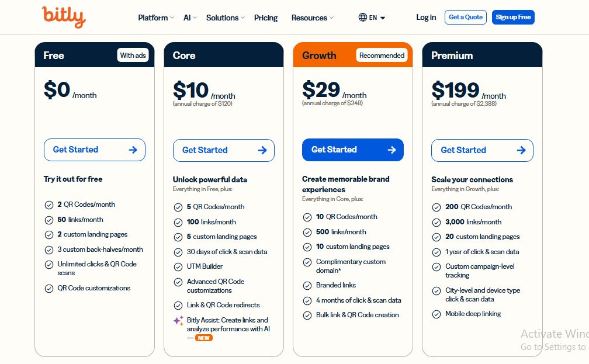Open the Pricing page link

[265, 18]
